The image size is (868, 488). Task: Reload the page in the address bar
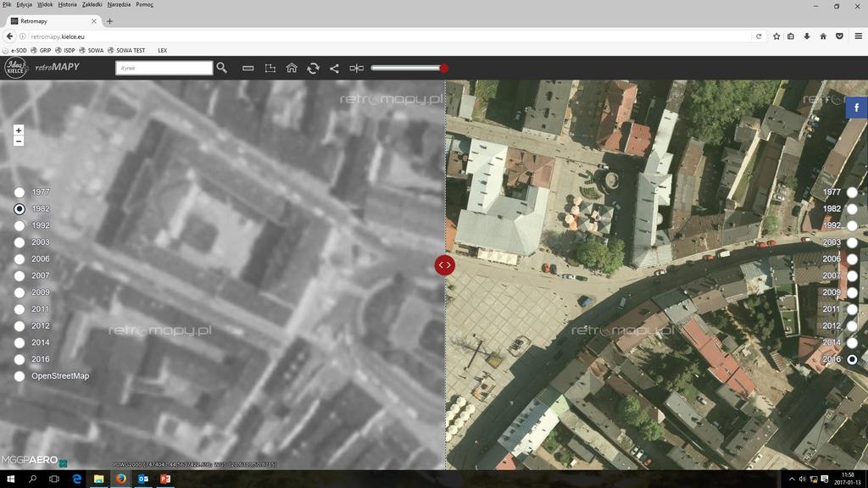[x=759, y=36]
